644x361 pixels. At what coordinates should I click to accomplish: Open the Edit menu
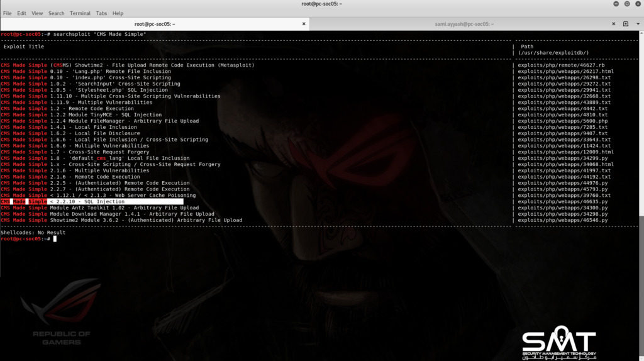click(21, 13)
